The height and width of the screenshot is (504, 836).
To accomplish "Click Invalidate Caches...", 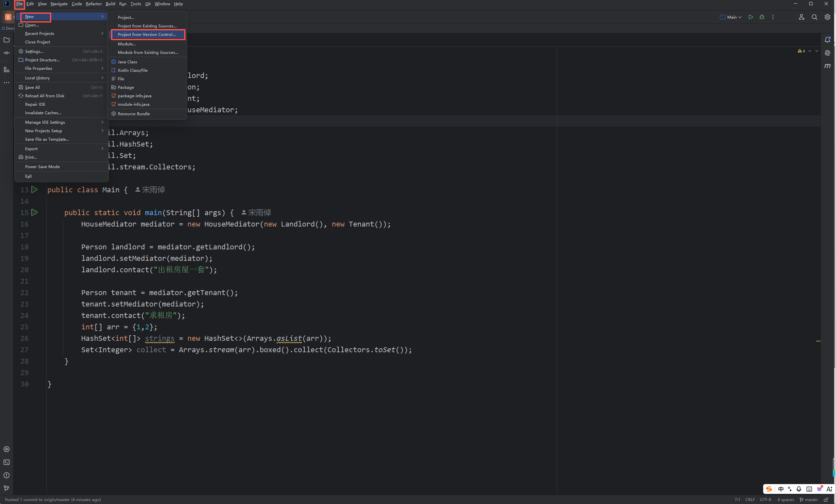I will [61, 113].
